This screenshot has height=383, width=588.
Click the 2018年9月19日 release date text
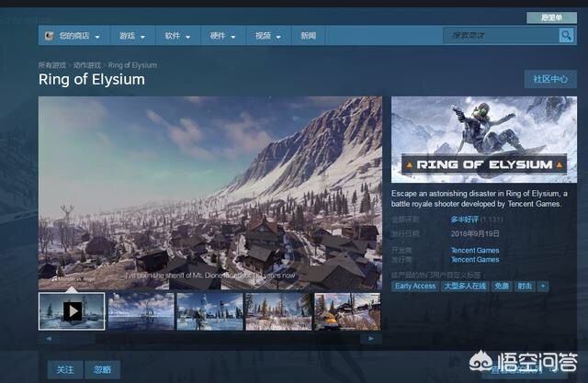coord(475,234)
